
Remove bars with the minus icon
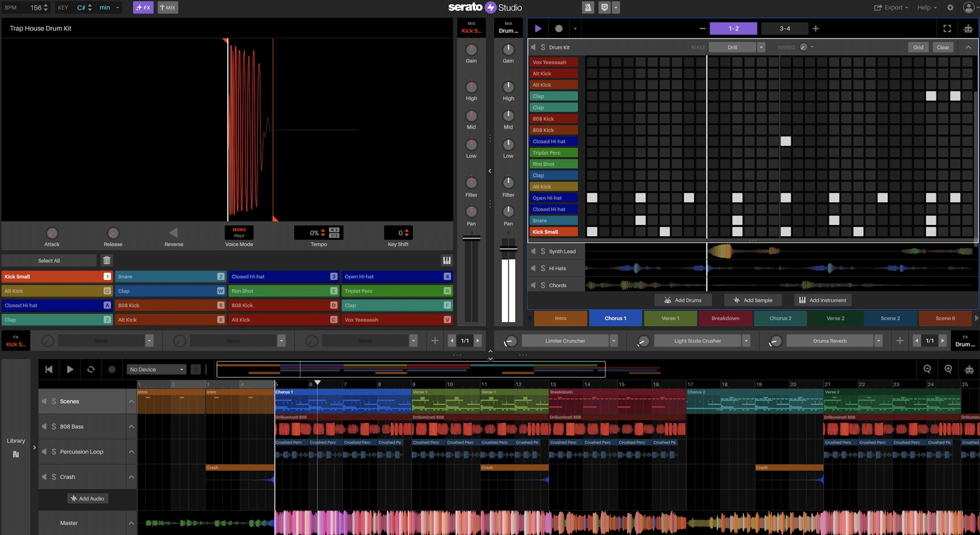pyautogui.click(x=702, y=28)
